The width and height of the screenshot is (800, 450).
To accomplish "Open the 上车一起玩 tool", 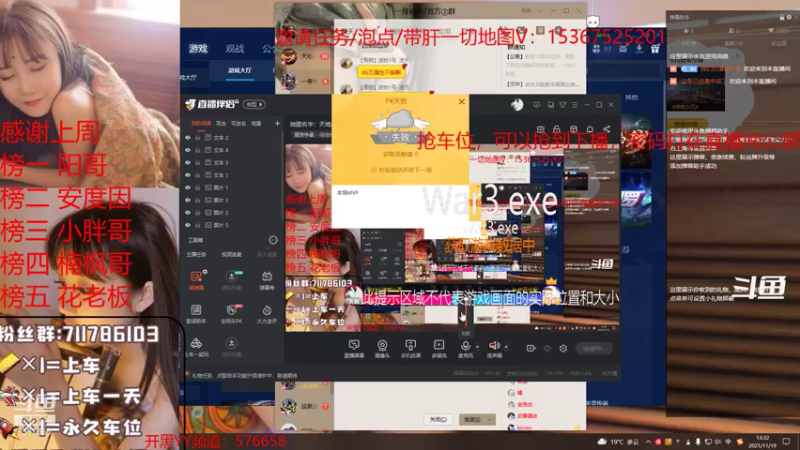I will 196,347.
